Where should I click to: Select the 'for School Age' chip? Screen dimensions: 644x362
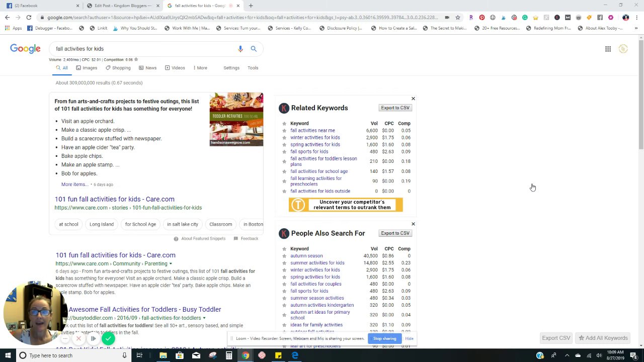pos(140,224)
